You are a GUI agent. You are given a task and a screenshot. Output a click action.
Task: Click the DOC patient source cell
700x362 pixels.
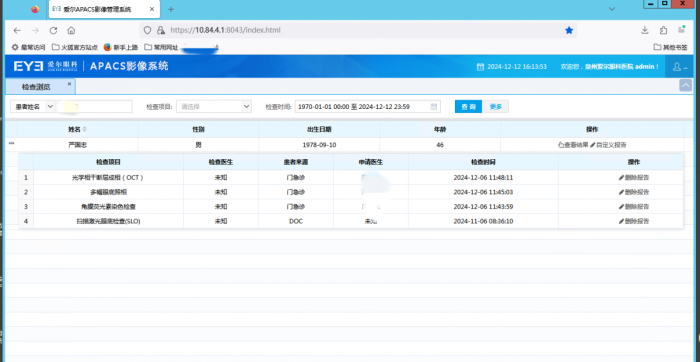pos(296,221)
